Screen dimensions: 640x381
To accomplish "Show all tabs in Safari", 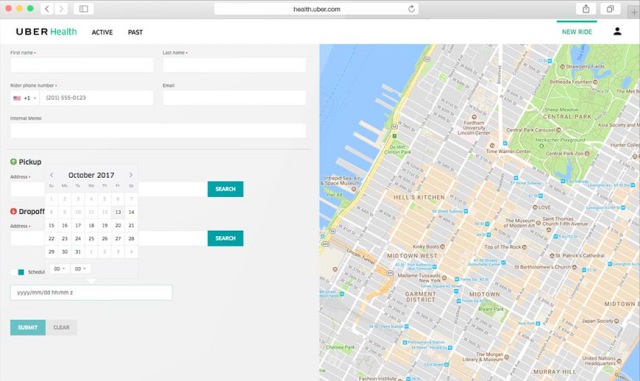I will pyautogui.click(x=610, y=9).
